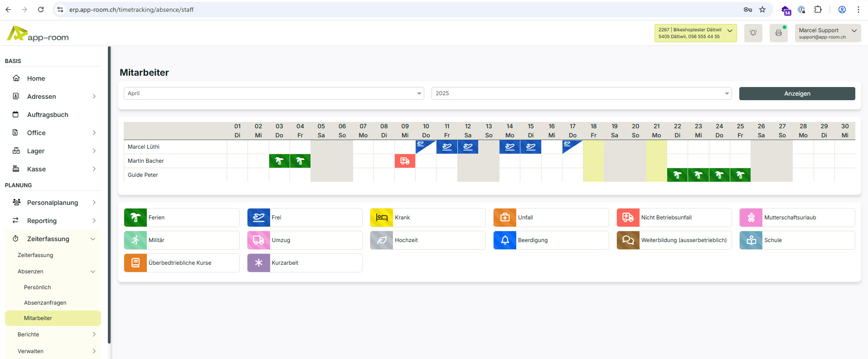Click Martin Bacher's accident entry on April 09
The image size is (868, 359).
(405, 161)
